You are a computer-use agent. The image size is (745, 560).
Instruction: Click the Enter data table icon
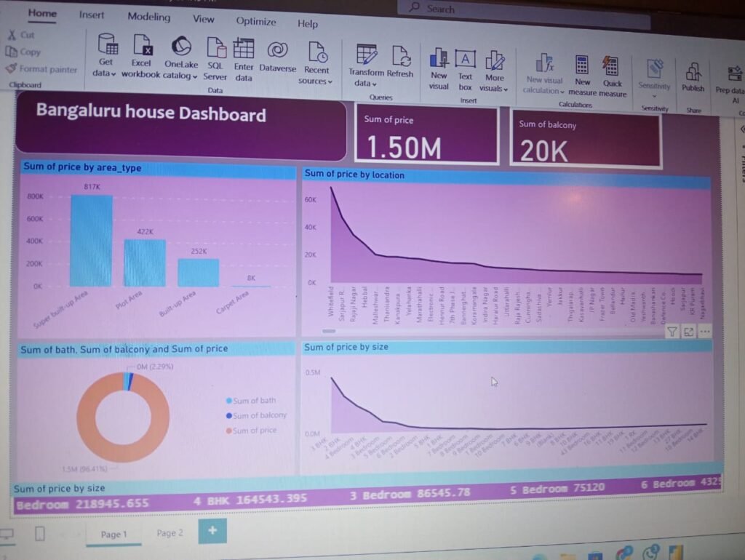pos(244,49)
